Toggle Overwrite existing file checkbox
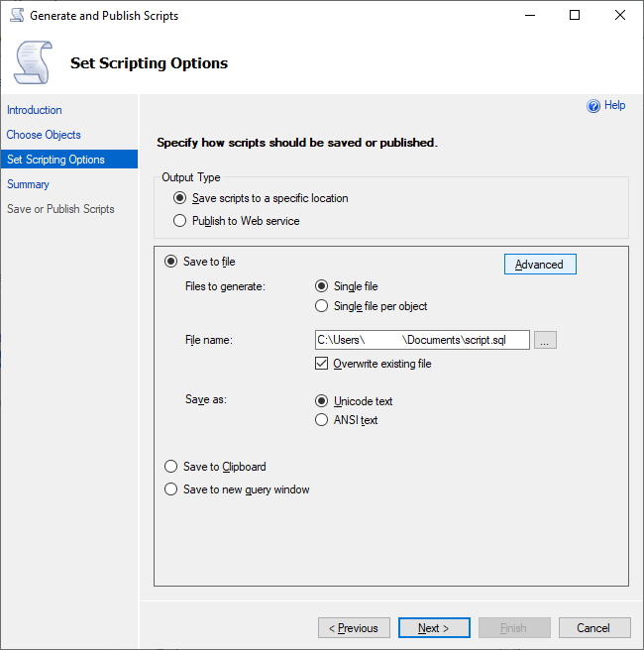This screenshot has width=644, height=650. tap(321, 364)
